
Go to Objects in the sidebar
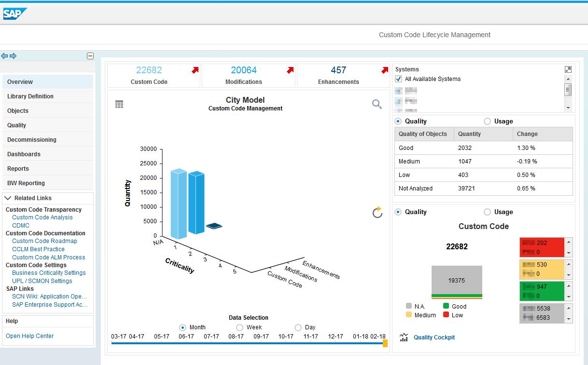point(48,111)
